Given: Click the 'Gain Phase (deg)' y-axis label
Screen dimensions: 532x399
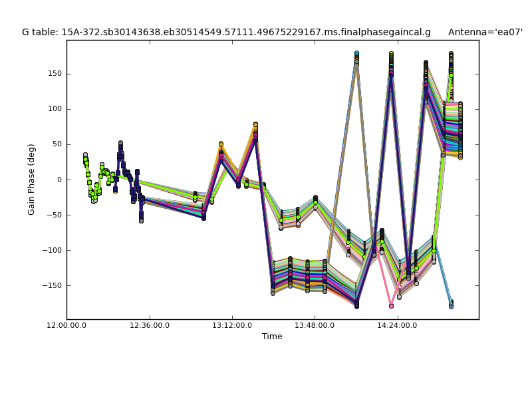Looking at the screenshot, I should tap(31, 180).
